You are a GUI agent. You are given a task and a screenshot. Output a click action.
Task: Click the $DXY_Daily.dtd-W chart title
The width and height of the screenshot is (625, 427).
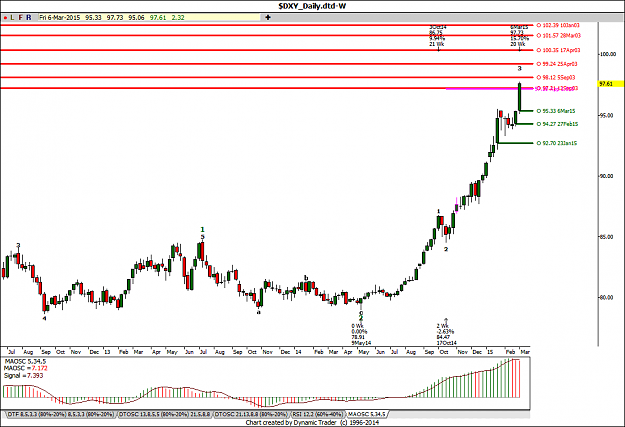pos(312,6)
